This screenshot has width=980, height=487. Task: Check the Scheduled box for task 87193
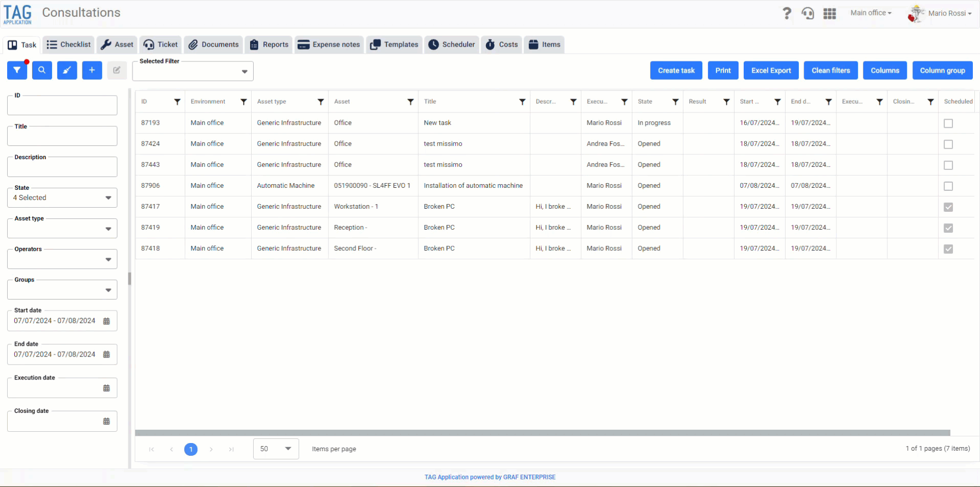(x=948, y=123)
